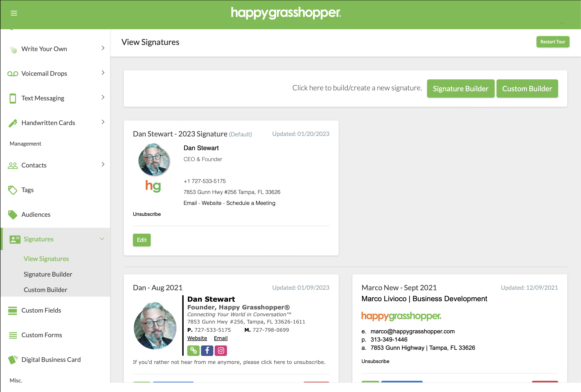The image size is (581, 392).
Task: Click the Voicemail Drops tape icon
Action: pos(13,74)
